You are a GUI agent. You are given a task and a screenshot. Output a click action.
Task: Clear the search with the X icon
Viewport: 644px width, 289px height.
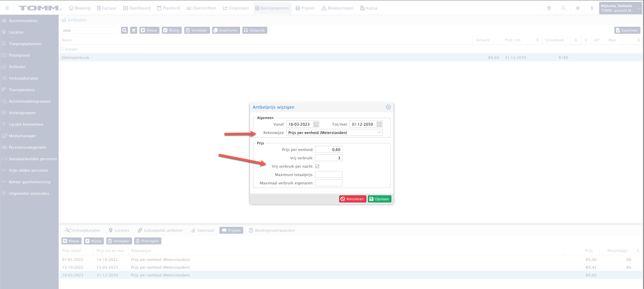134,30
